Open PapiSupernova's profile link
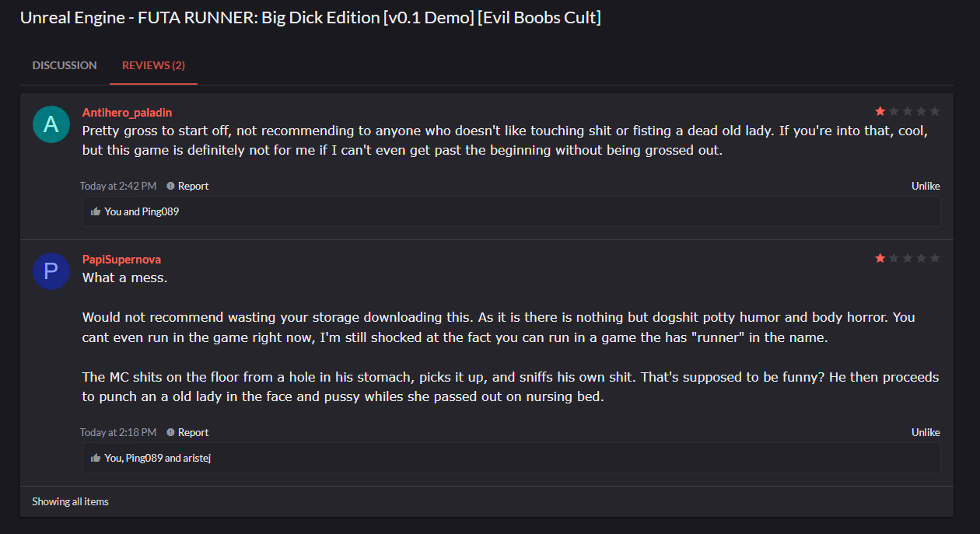Image resolution: width=980 pixels, height=534 pixels. pyautogui.click(x=121, y=260)
